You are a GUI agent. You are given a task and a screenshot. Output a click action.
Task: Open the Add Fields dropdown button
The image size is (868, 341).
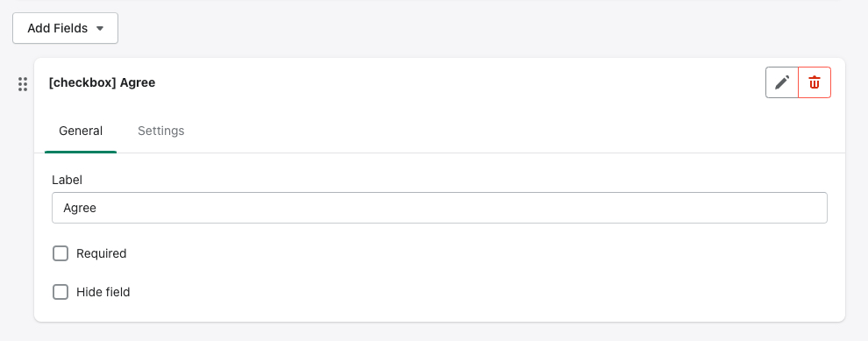tap(66, 28)
